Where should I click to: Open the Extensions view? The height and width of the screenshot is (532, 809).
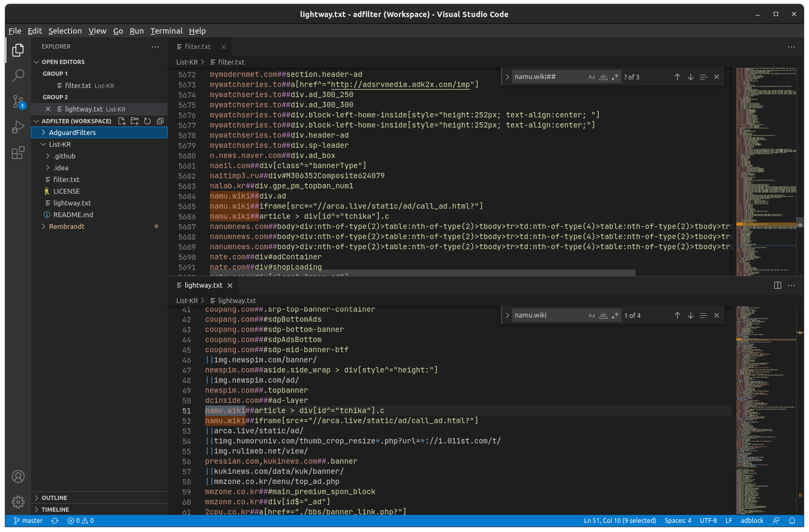tap(18, 153)
